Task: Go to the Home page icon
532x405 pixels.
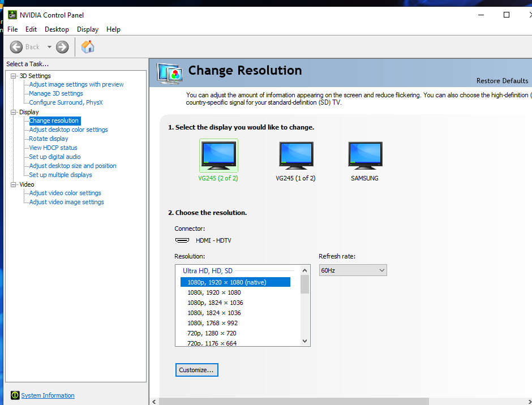Action: pyautogui.click(x=88, y=47)
